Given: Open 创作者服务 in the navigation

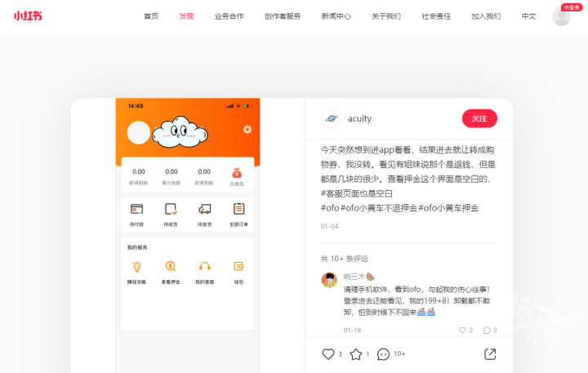Looking at the screenshot, I should (x=283, y=16).
